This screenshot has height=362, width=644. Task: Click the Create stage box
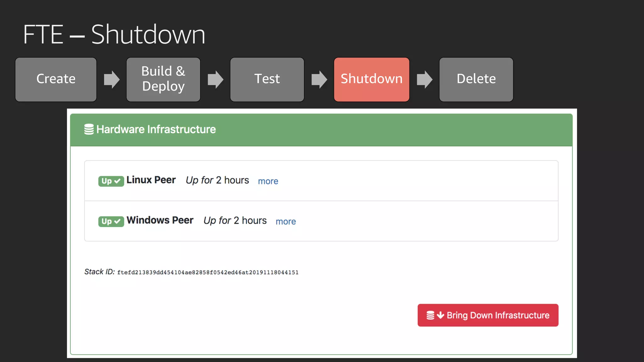pyautogui.click(x=56, y=80)
